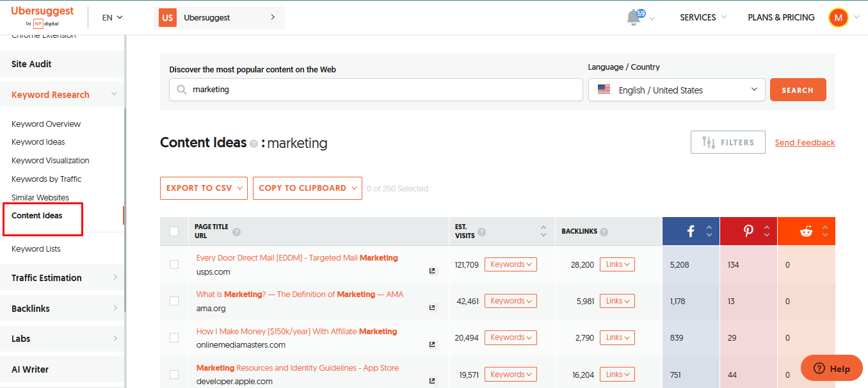Viewport: 868px width, 388px height.
Task: Open Links dropdown for ama.org row
Action: point(617,301)
